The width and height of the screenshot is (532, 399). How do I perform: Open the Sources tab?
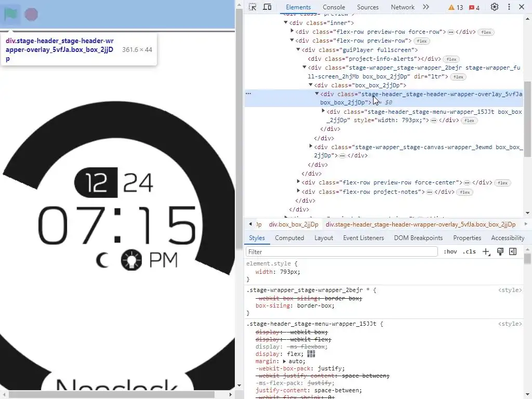(367, 7)
